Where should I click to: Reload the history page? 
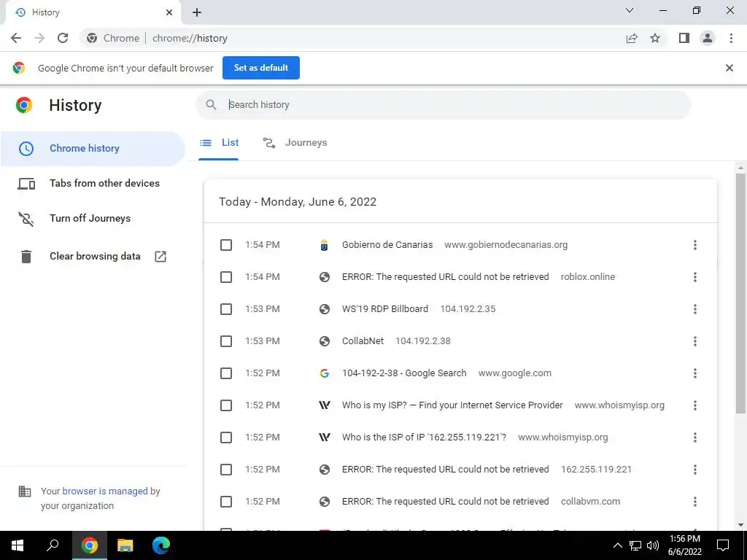point(63,38)
